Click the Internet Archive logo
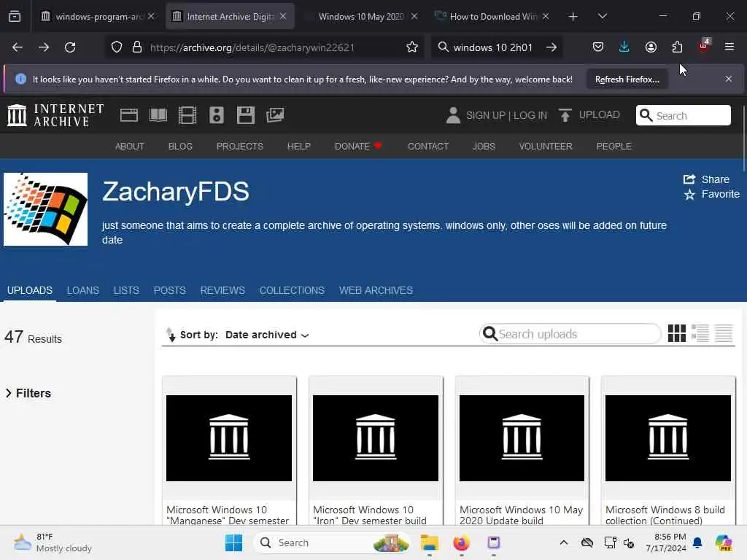 [x=55, y=115]
